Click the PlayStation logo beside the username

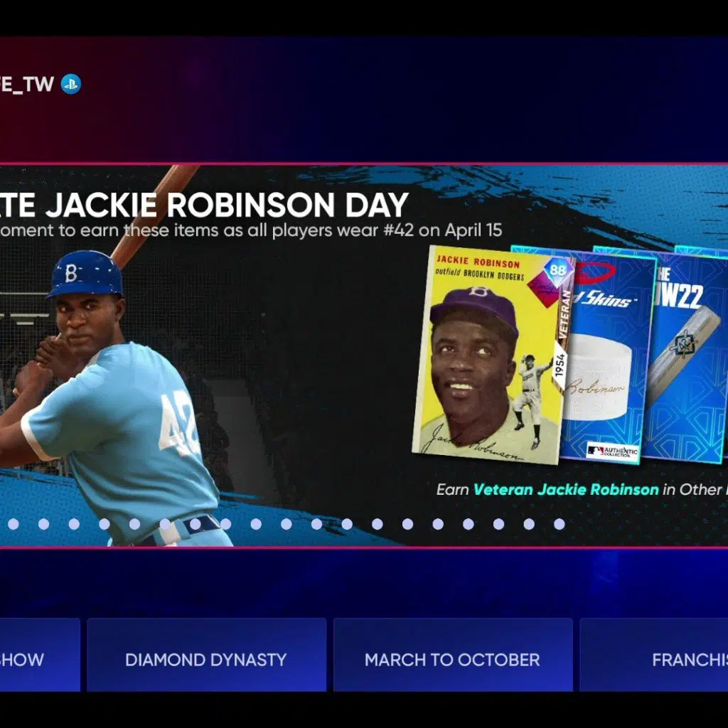(x=70, y=84)
